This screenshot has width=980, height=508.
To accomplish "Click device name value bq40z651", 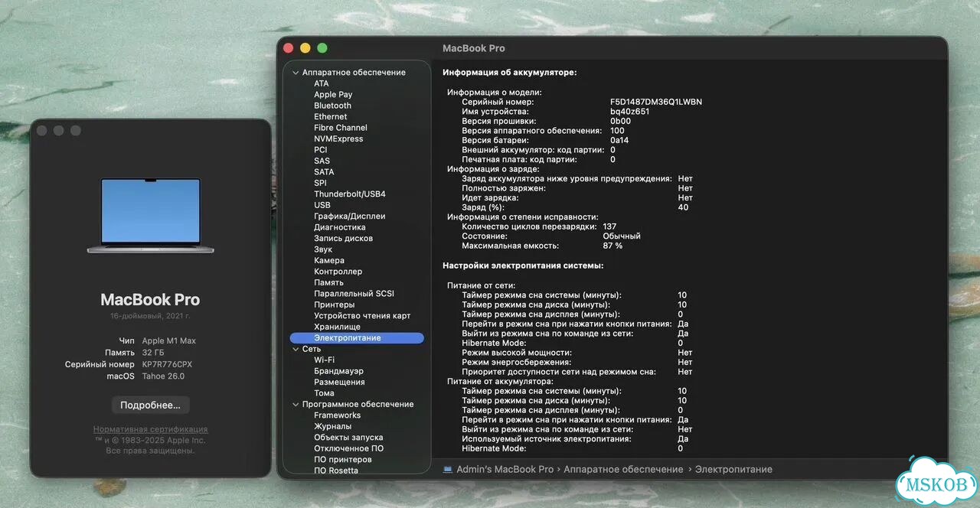I will [x=629, y=112].
